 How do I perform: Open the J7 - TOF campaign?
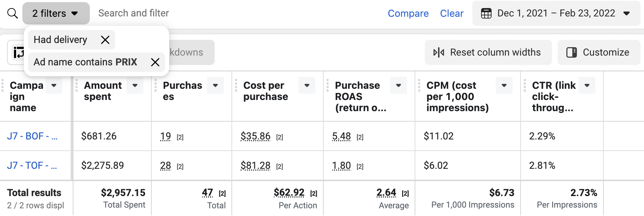(x=32, y=165)
